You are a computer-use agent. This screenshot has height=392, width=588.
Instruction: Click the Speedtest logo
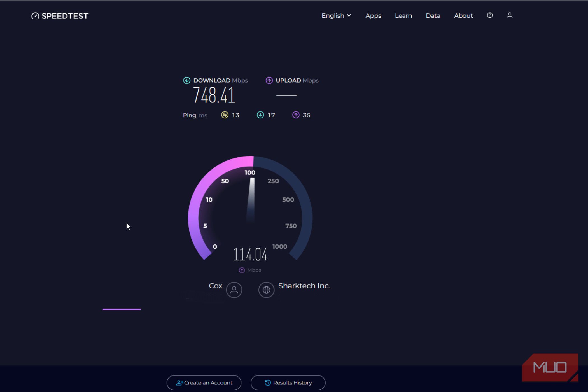coord(60,16)
